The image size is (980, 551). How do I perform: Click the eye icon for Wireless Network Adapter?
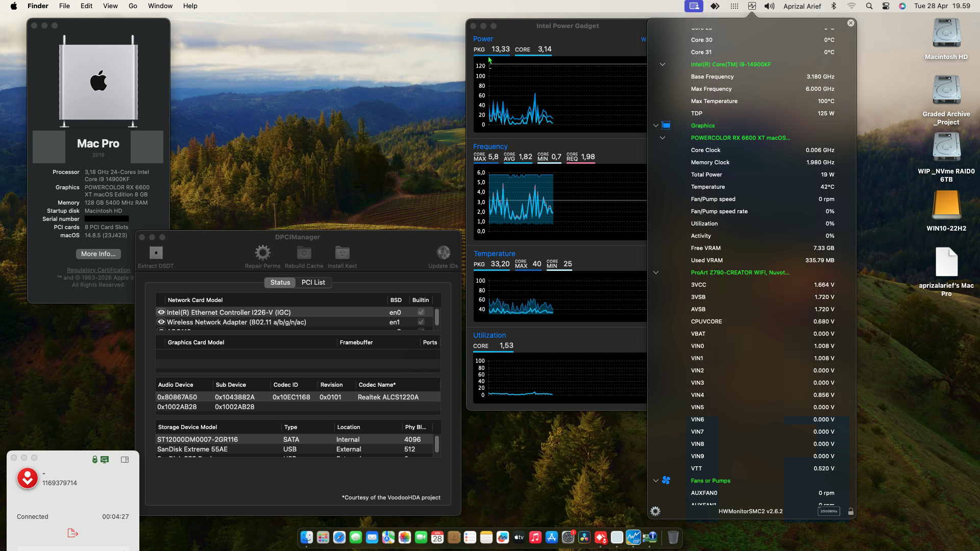pyautogui.click(x=161, y=322)
